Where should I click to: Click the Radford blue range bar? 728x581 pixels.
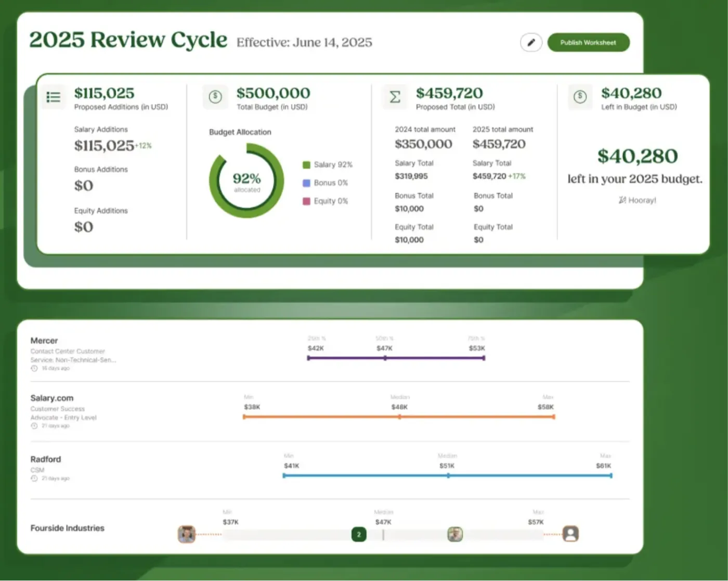point(447,475)
